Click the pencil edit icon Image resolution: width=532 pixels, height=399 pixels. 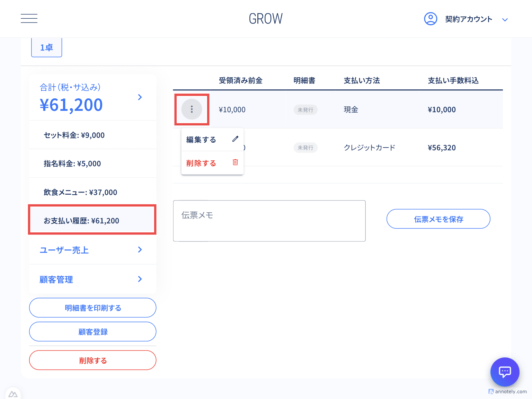[x=235, y=139]
